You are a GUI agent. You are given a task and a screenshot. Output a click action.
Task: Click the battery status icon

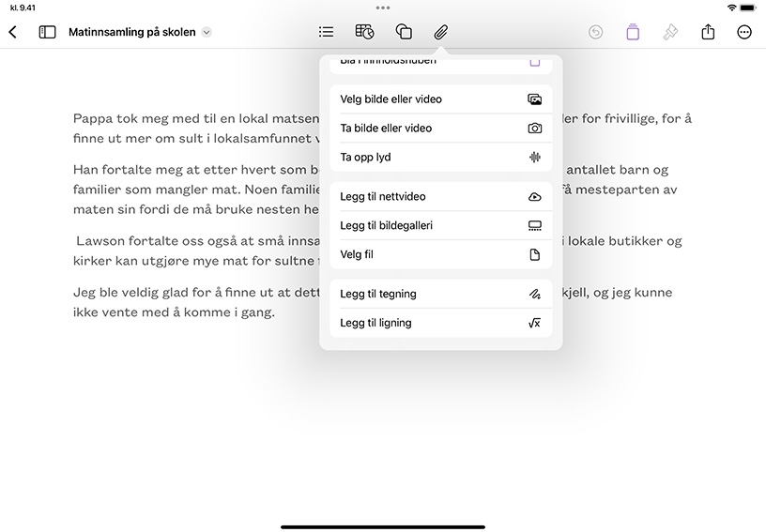pos(747,8)
